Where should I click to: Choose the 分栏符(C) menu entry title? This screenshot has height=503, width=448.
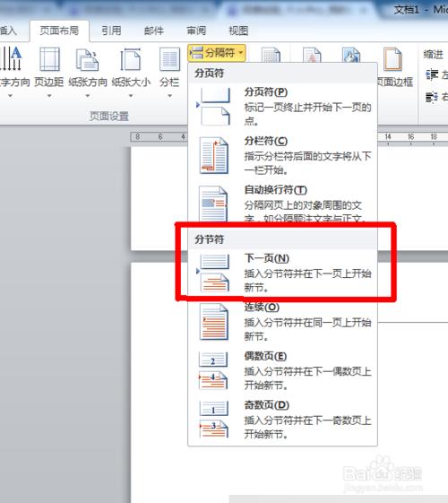[266, 141]
